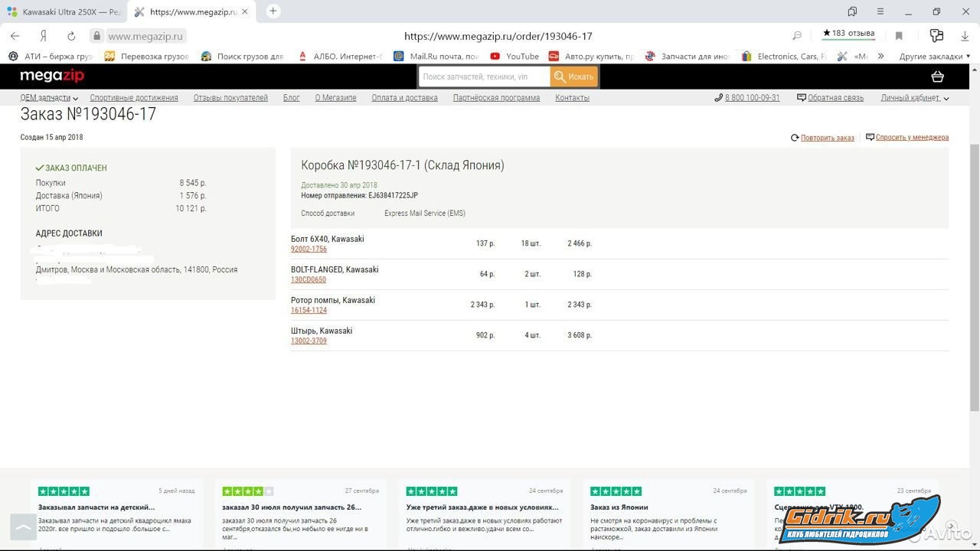Expand the OEM запчасти dropdown
The width and height of the screenshot is (980, 551).
coord(49,98)
